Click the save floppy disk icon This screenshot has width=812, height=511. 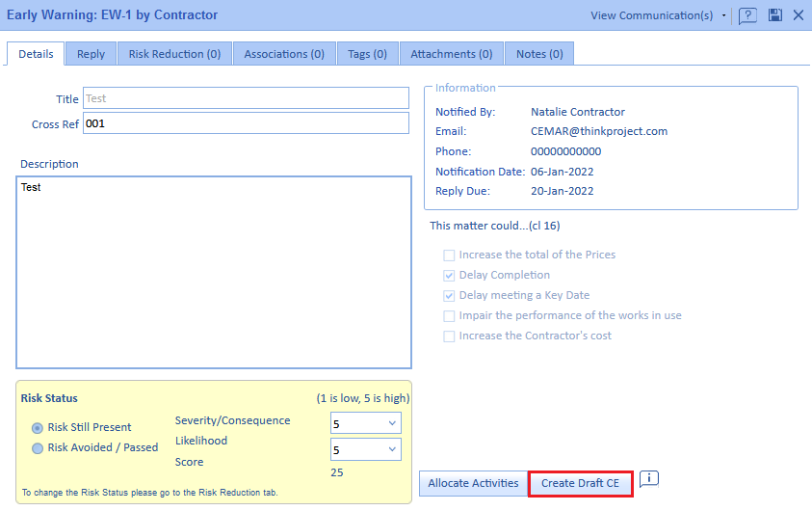tap(774, 15)
